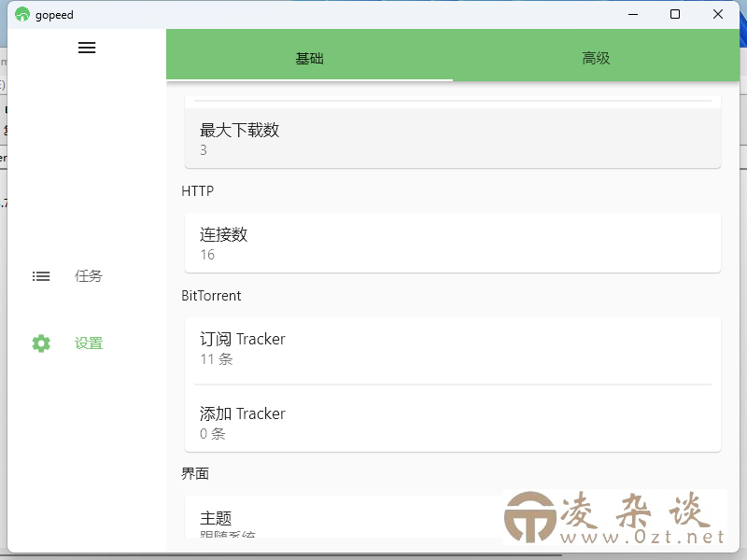Collapse sidebar using hamburger menu icon
Image resolution: width=747 pixels, height=560 pixels.
(87, 48)
